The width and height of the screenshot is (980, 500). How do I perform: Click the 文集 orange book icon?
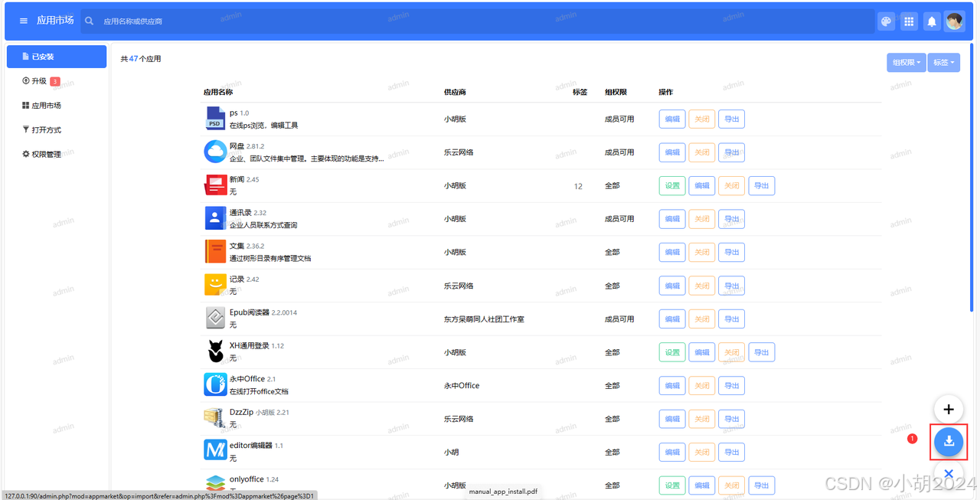pyautogui.click(x=215, y=252)
